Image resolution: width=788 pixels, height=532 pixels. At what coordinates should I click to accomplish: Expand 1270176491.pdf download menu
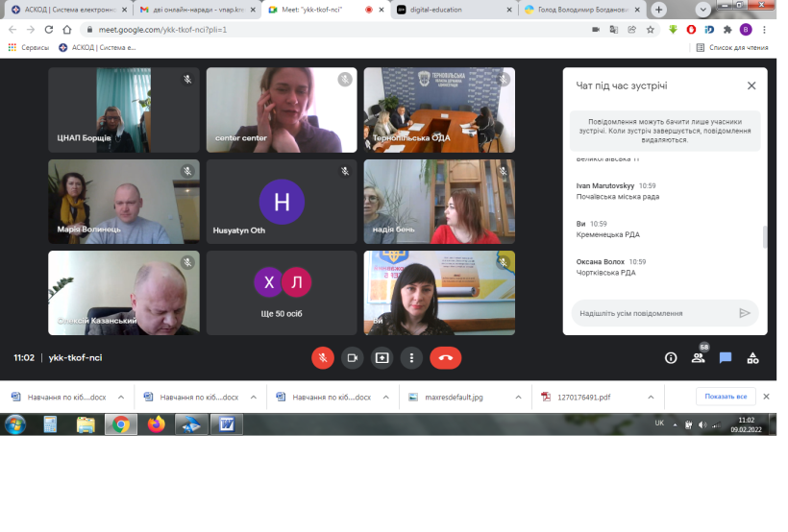click(x=651, y=398)
